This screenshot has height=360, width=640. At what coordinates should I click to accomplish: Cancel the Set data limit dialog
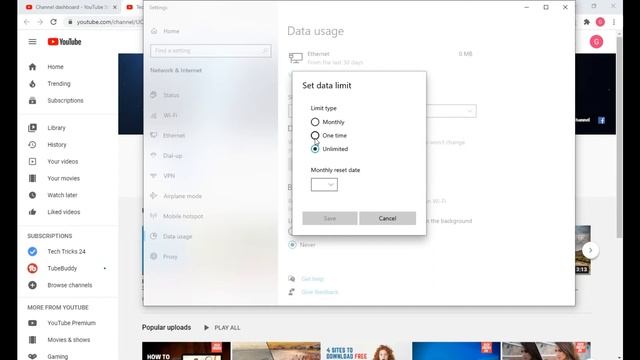(x=387, y=218)
